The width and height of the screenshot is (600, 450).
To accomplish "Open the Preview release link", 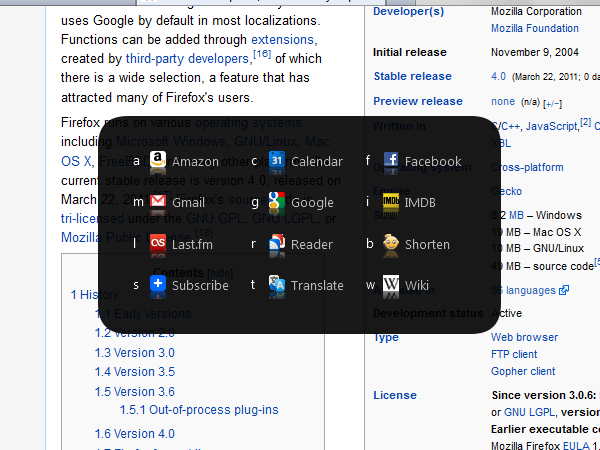I will [418, 101].
